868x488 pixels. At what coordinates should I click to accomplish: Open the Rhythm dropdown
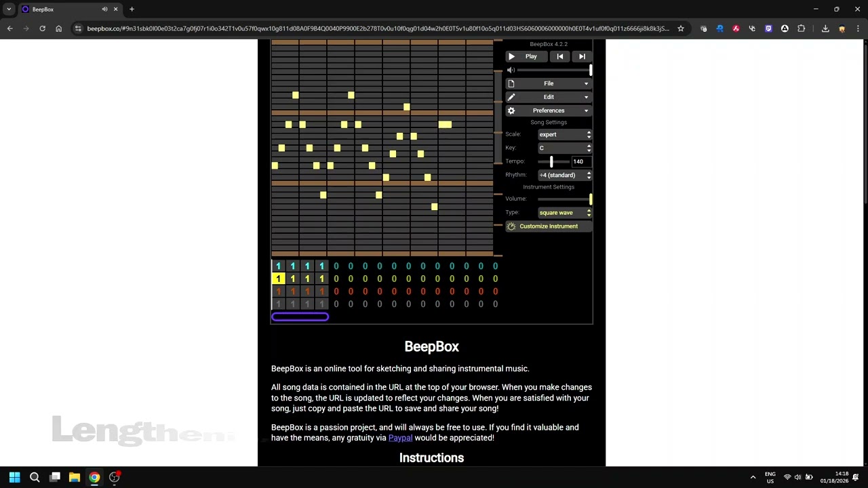[x=565, y=175]
